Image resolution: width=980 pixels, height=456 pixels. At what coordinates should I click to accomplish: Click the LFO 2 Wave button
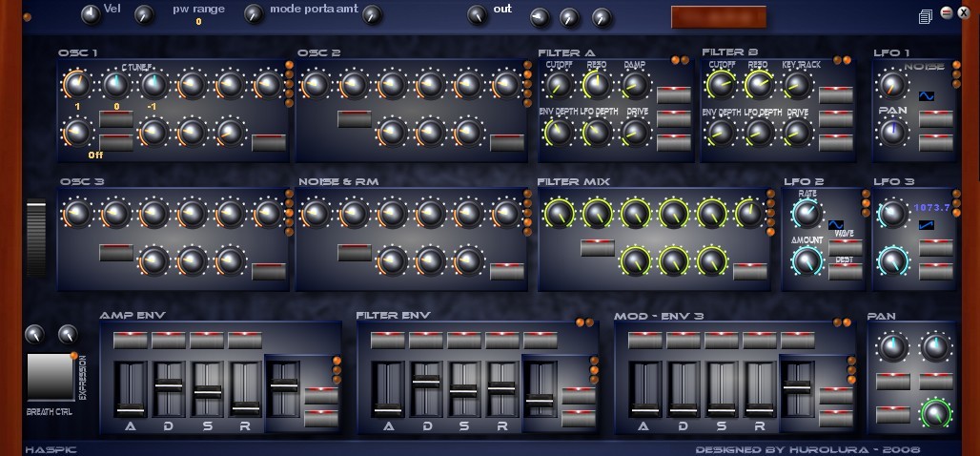(x=846, y=247)
